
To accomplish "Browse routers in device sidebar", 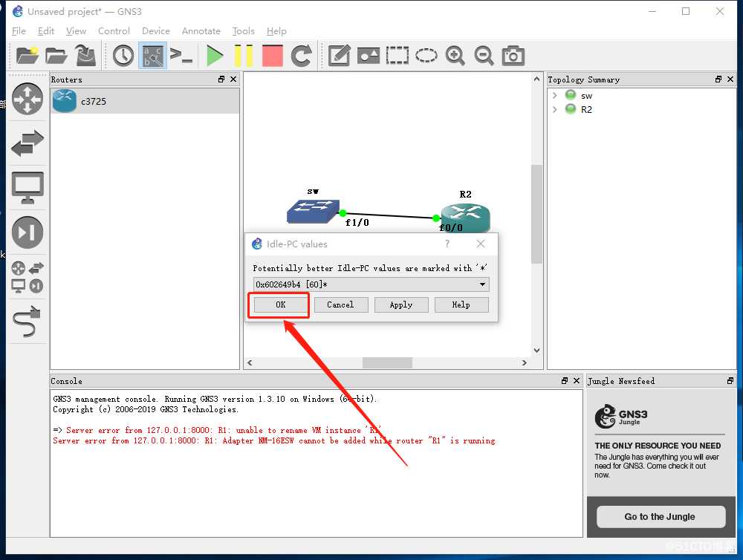I will coord(27,99).
